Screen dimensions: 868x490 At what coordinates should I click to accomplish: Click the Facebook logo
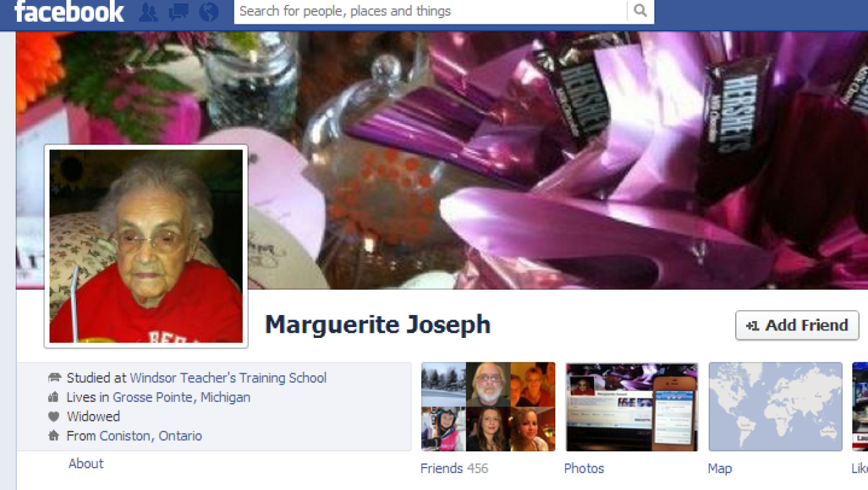coord(69,12)
